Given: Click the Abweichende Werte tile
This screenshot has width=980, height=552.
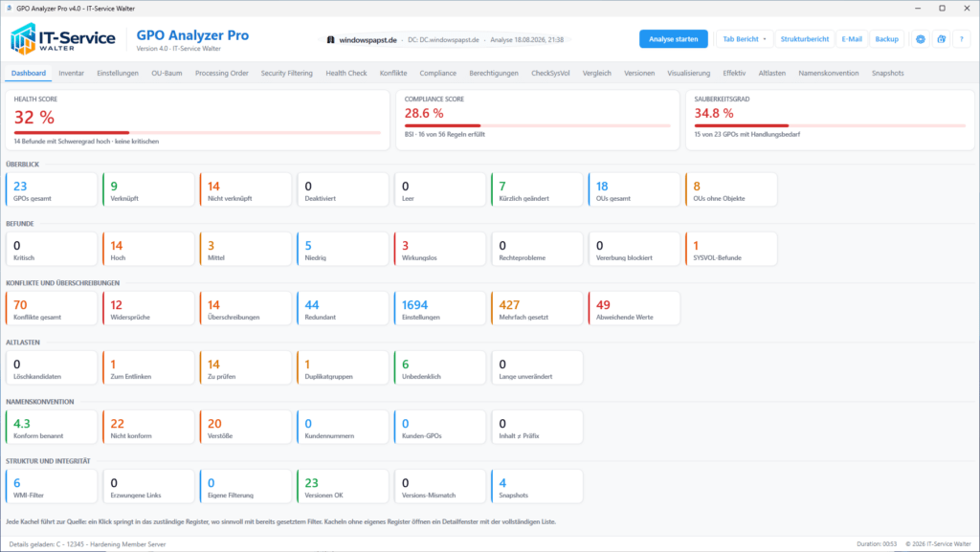Looking at the screenshot, I should point(635,308).
